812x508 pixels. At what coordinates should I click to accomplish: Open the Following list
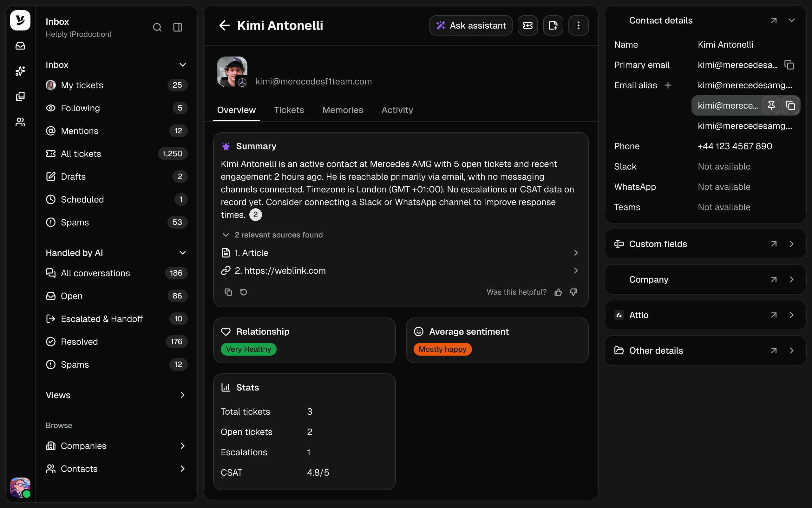[x=116, y=108]
